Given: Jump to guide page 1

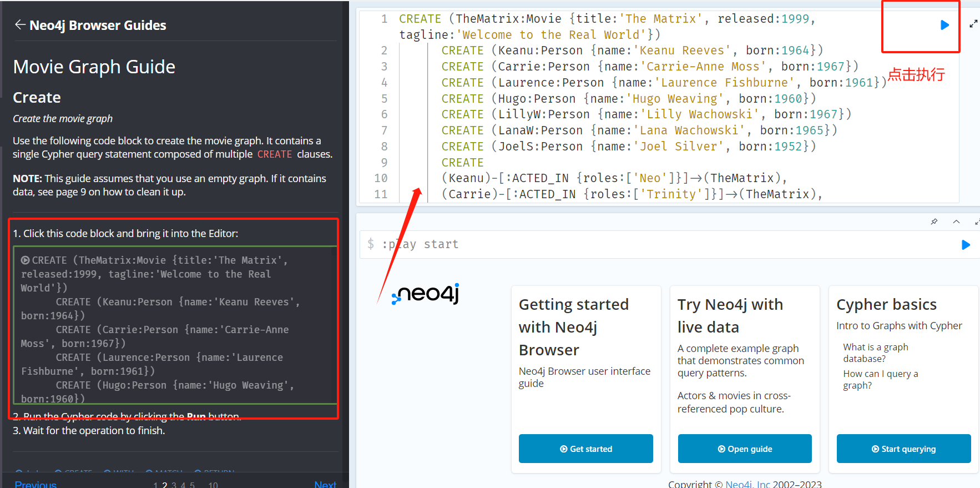Looking at the screenshot, I should (156, 485).
